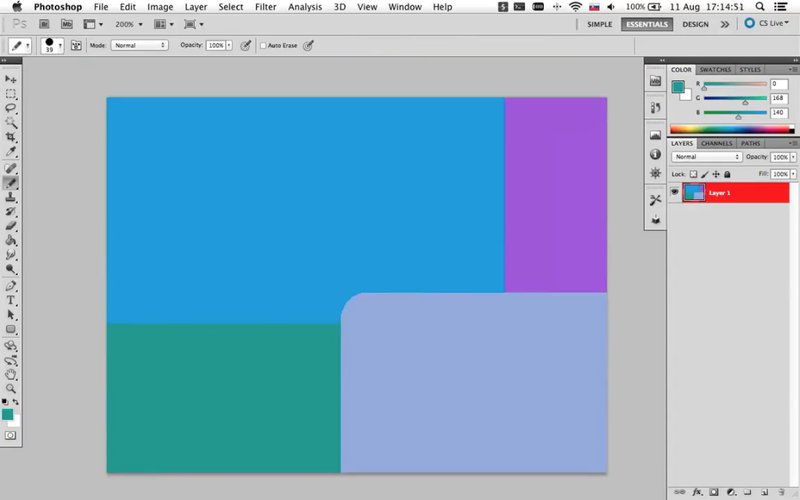Reset default foreground and background colors
The height and width of the screenshot is (500, 800).
[x=5, y=402]
